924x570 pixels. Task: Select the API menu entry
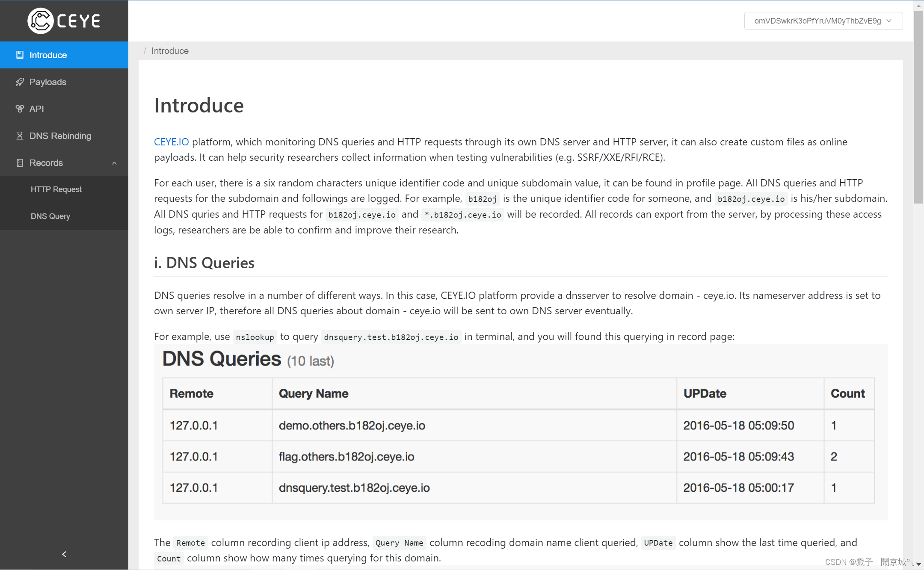click(37, 109)
